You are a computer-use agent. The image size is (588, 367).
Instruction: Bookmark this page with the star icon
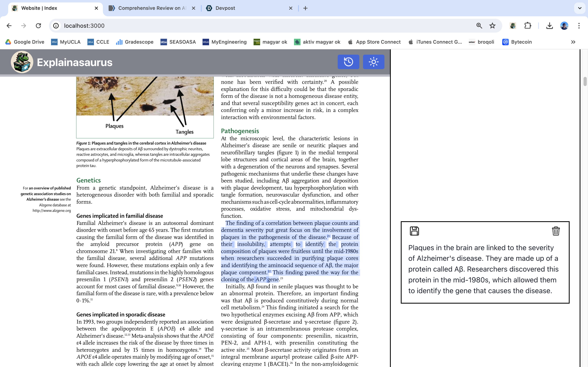tap(492, 26)
